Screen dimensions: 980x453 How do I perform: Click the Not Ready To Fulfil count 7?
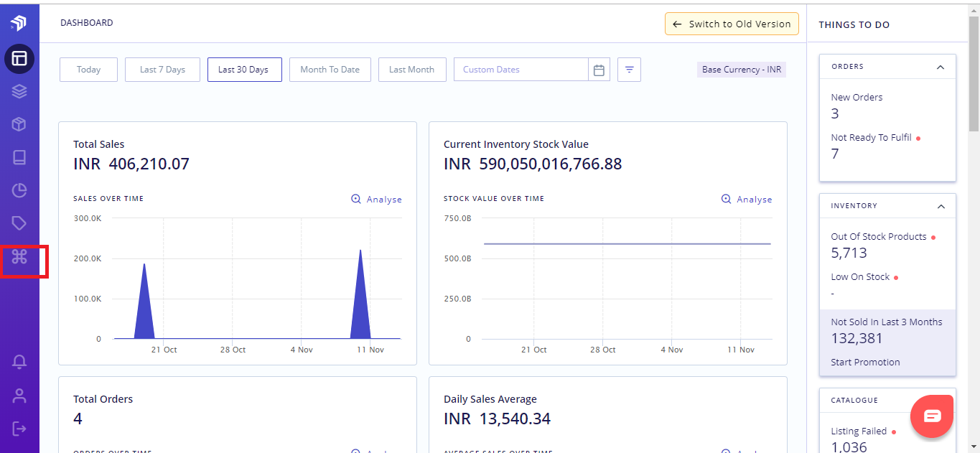835,154
